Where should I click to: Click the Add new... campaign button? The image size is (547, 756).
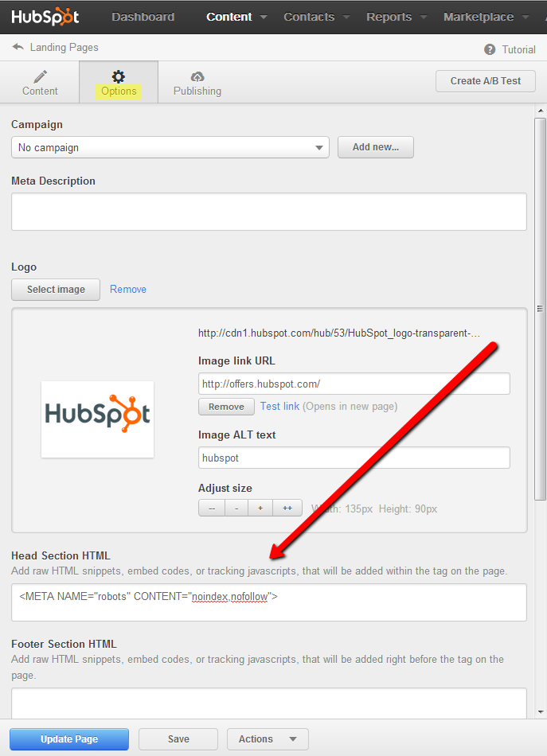[x=376, y=147]
